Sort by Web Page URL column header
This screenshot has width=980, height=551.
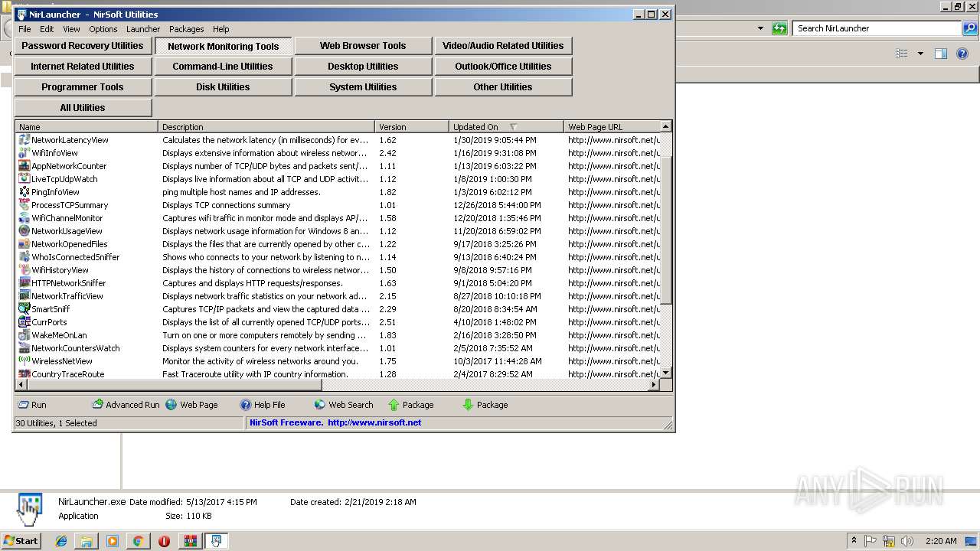(x=612, y=127)
